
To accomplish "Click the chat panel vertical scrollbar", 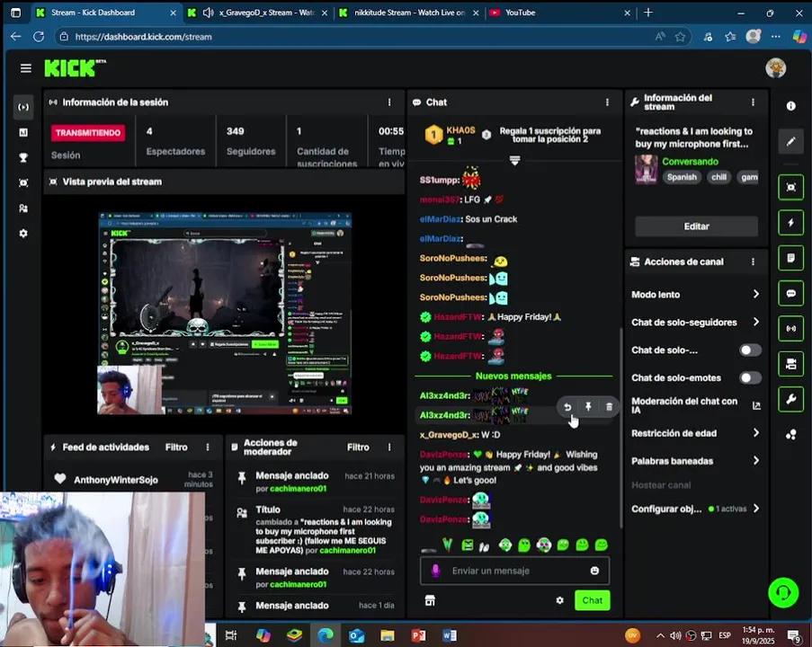I will point(620,430).
